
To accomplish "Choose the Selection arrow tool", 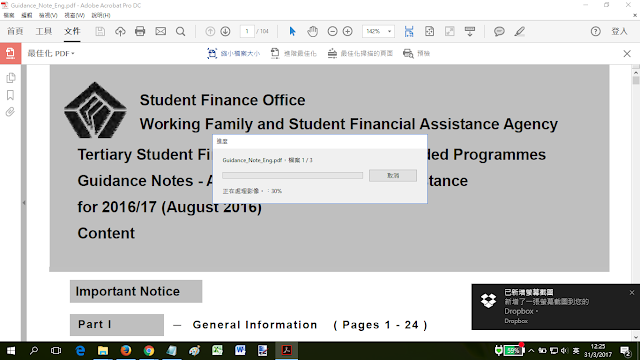I will click(292, 31).
